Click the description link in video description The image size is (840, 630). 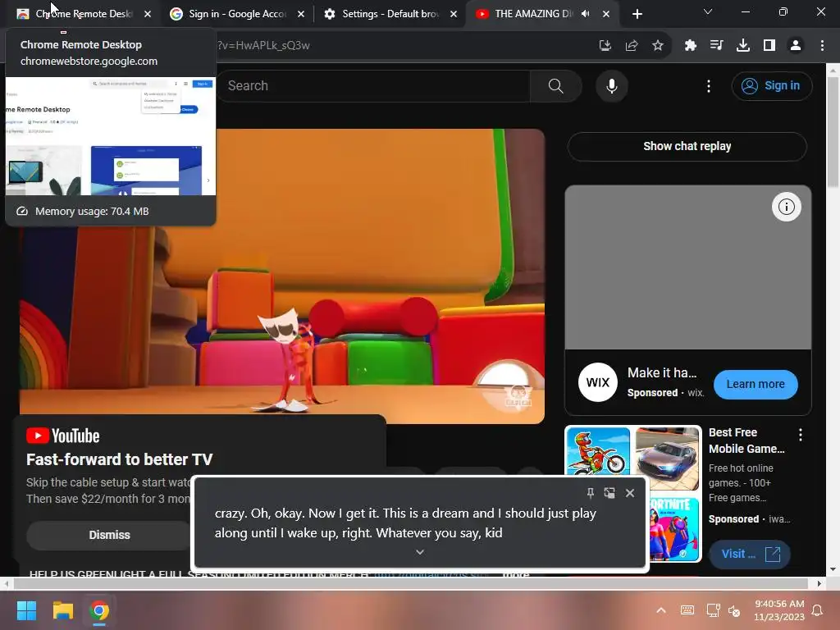431,574
